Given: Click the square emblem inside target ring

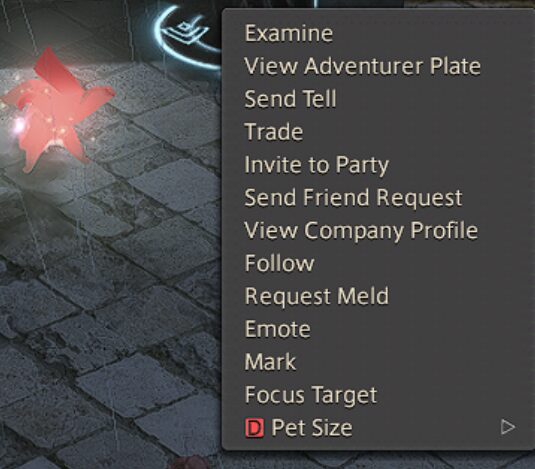Looking at the screenshot, I should click(185, 29).
